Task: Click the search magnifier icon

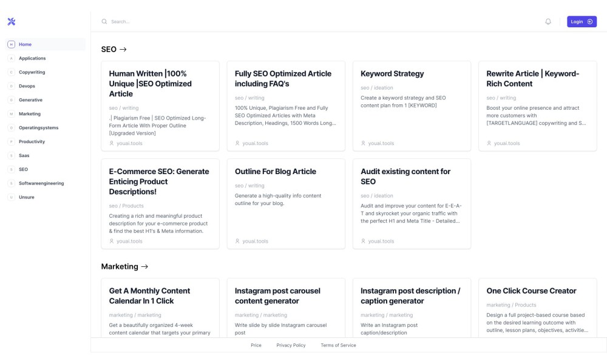Action: (x=104, y=22)
